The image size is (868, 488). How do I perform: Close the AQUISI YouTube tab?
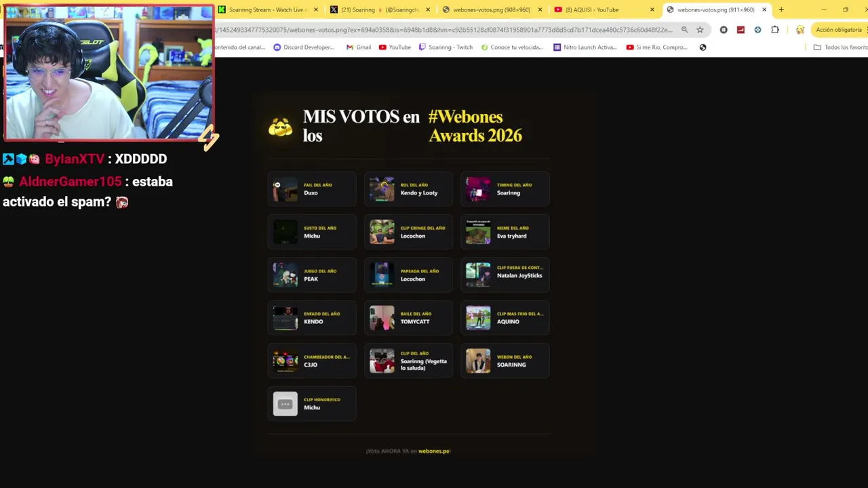pyautogui.click(x=652, y=9)
